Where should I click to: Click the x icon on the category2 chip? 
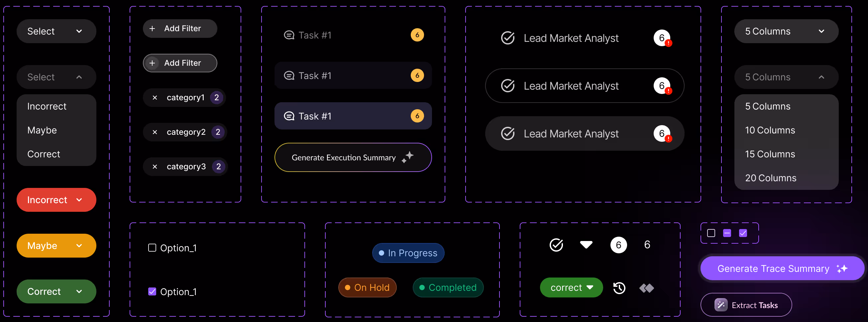pos(155,132)
